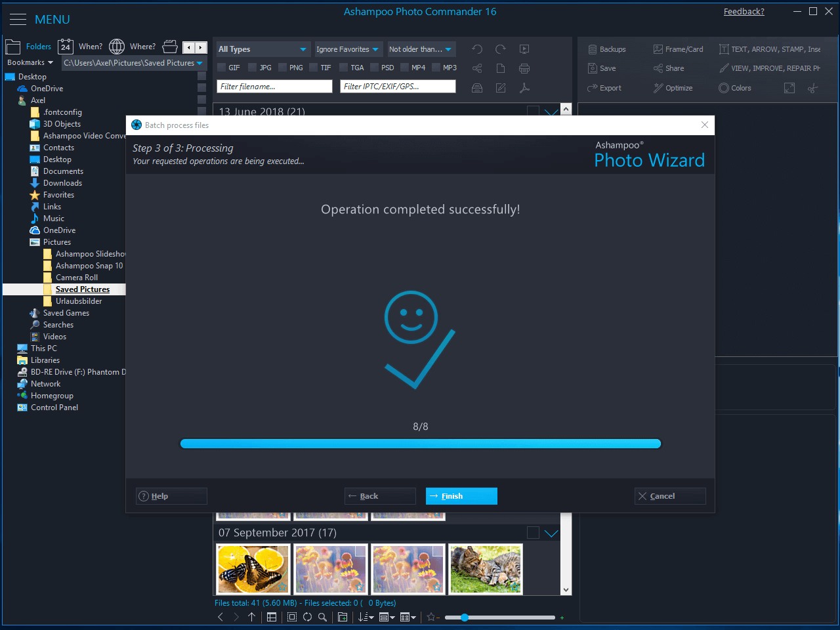Click the star rating filter icon
840x630 pixels.
[433, 617]
